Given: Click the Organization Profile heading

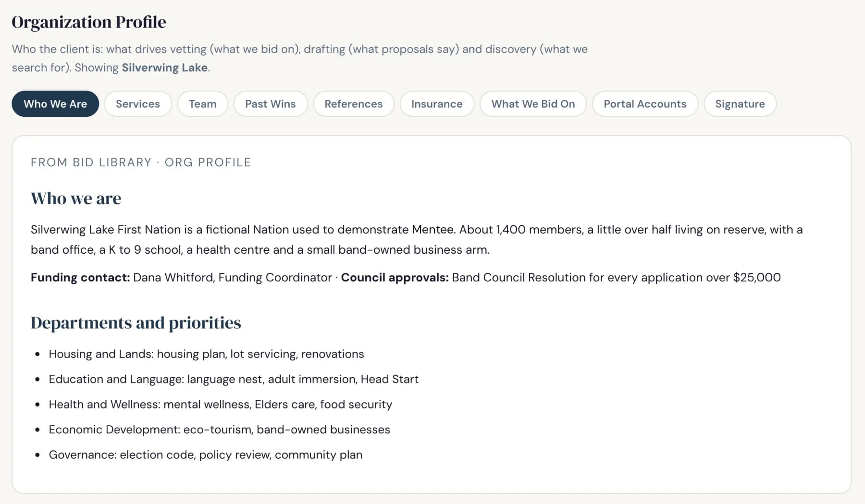Looking at the screenshot, I should [x=89, y=22].
